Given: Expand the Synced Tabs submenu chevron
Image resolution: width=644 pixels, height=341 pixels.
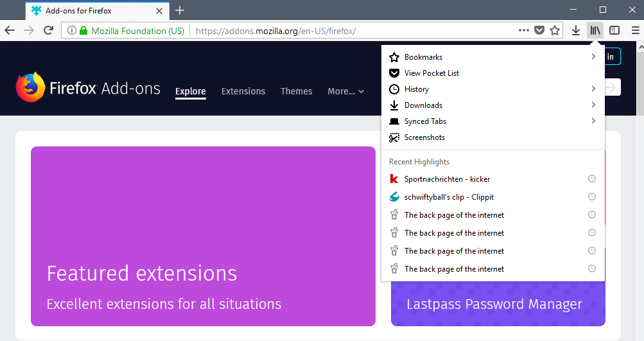Looking at the screenshot, I should click(x=593, y=121).
